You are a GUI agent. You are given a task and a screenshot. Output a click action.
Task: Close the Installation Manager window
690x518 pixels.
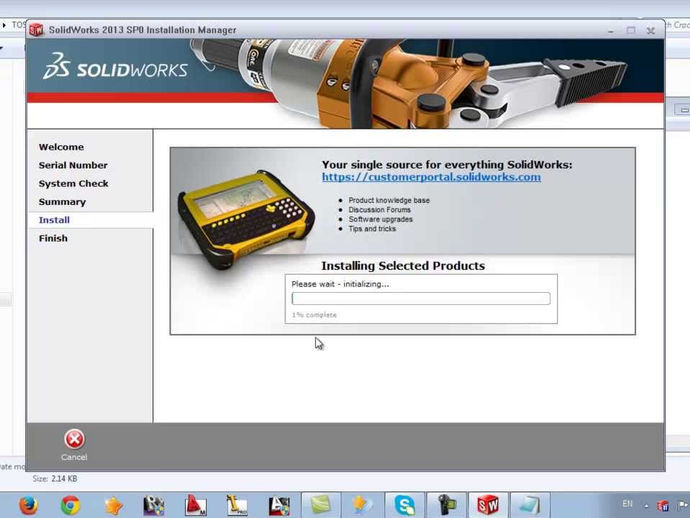pyautogui.click(x=650, y=31)
